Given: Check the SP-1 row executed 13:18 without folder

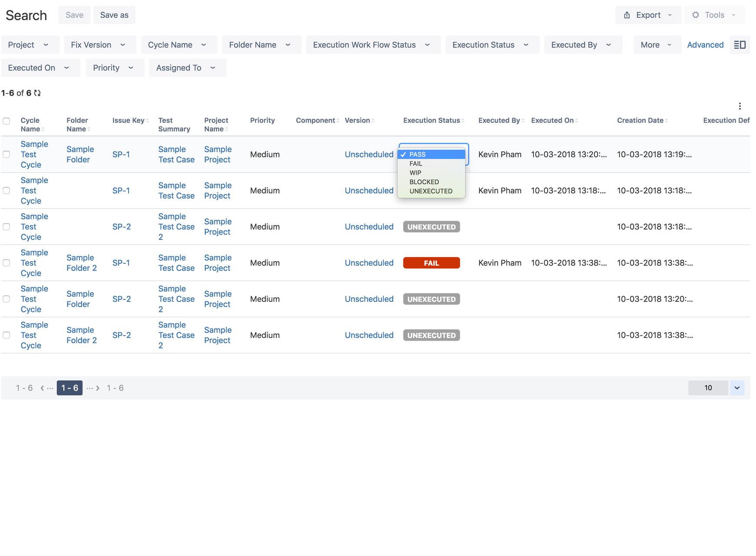Looking at the screenshot, I should pos(7,191).
